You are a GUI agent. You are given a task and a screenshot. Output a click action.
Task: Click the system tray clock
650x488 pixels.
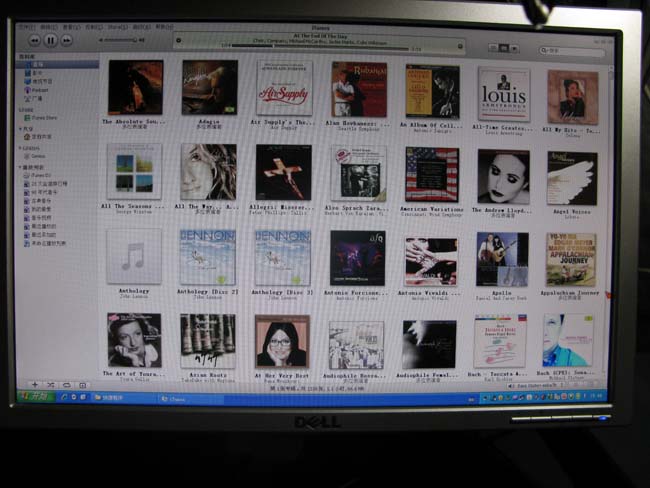597,397
